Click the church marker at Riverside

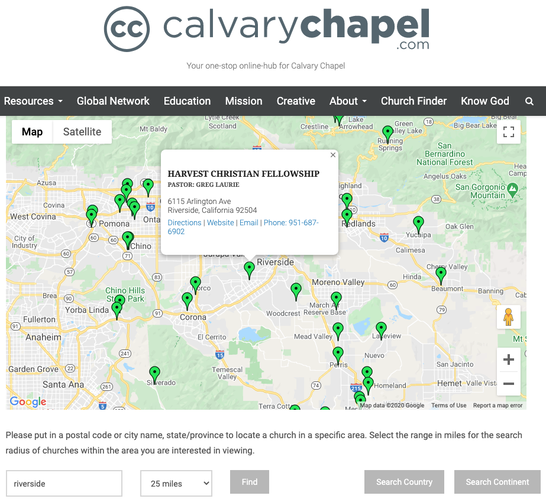pyautogui.click(x=249, y=270)
